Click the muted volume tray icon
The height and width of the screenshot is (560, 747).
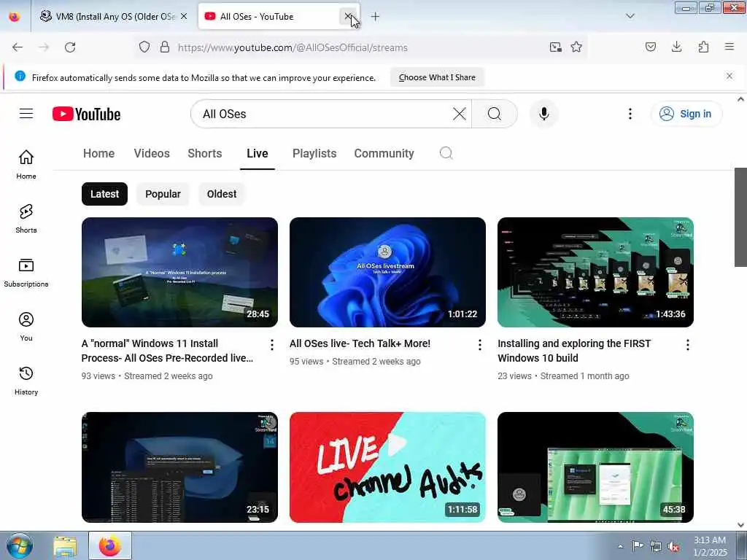673,546
